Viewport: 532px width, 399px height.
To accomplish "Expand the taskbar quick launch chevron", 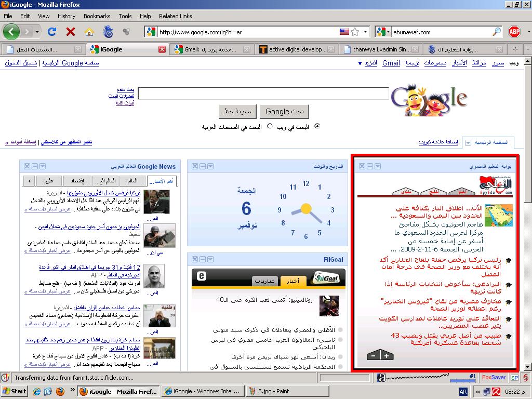I will (72, 390).
